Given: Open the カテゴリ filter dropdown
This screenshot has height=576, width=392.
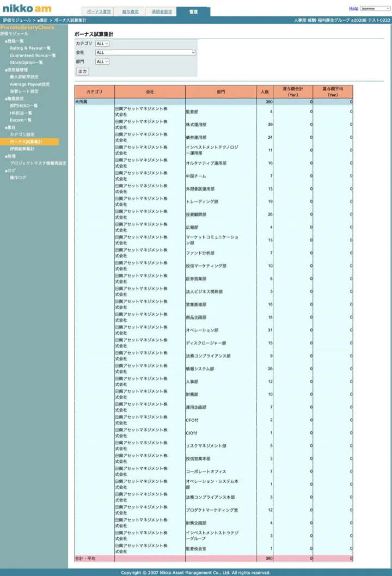Looking at the screenshot, I should tap(102, 44).
